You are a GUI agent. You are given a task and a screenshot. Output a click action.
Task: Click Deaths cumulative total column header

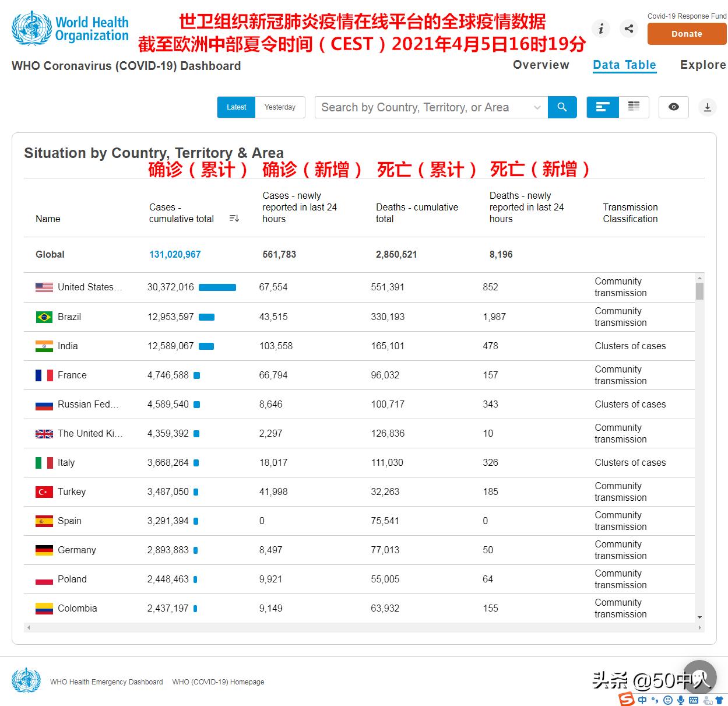tap(417, 213)
